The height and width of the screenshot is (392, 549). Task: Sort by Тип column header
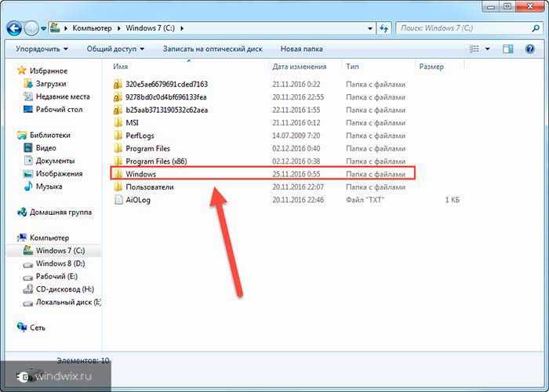[352, 67]
